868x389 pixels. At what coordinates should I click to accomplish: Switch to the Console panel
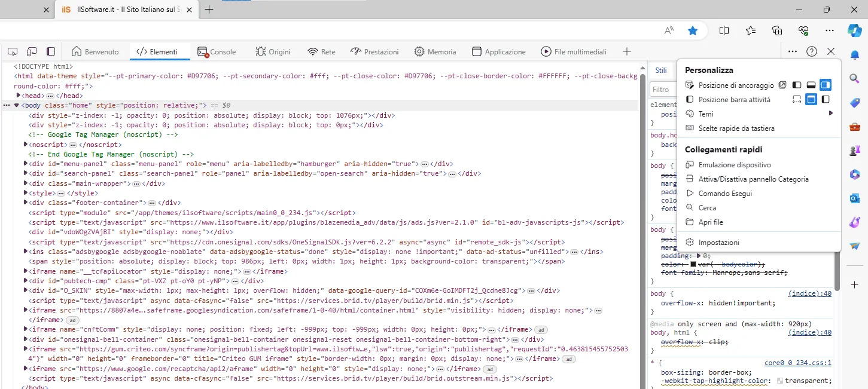pos(217,51)
